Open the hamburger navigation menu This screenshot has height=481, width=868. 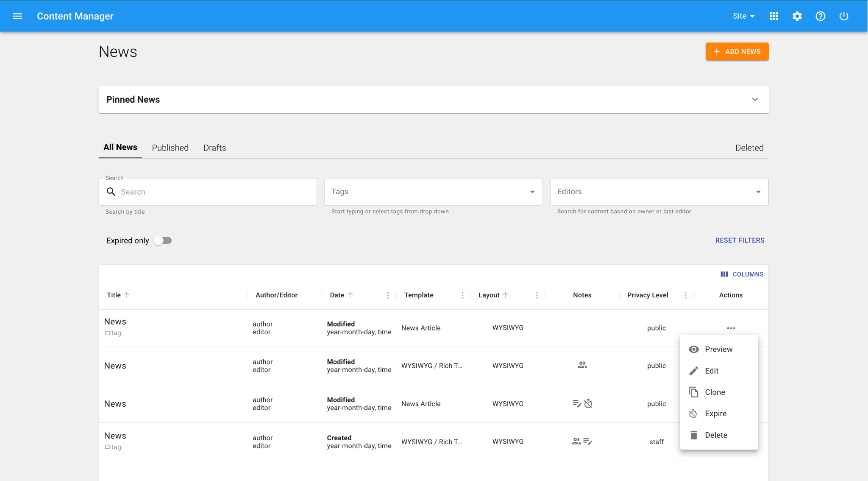[x=17, y=16]
